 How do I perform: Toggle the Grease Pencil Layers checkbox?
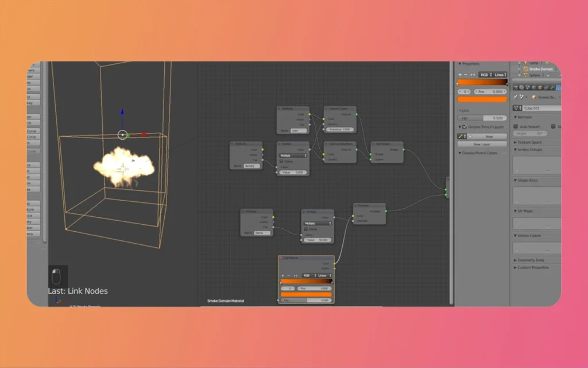pos(465,127)
